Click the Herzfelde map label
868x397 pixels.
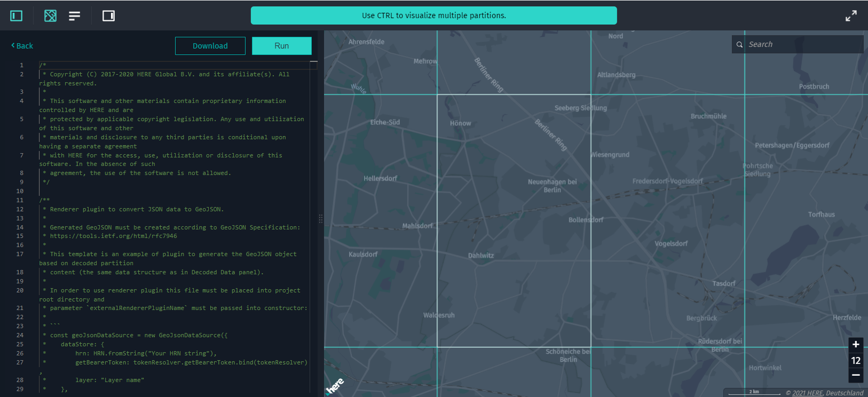(847, 317)
